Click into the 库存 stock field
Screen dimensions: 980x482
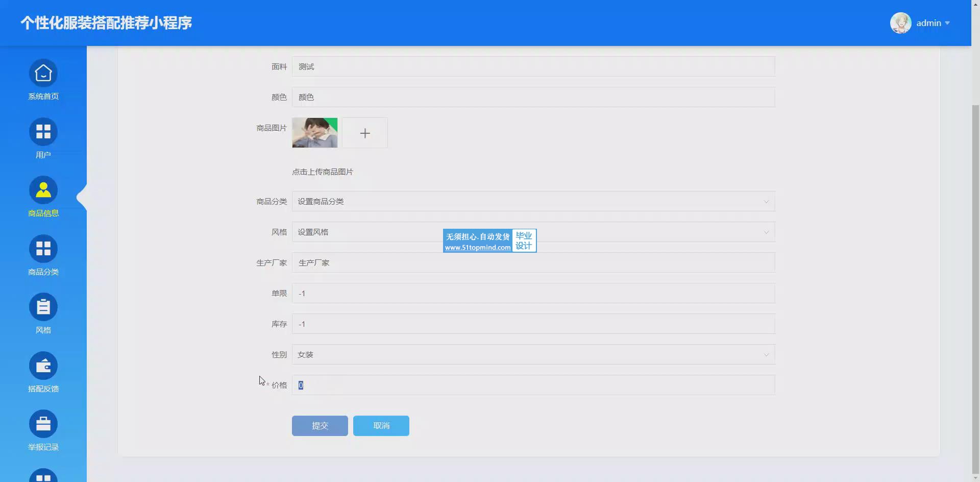pos(533,324)
